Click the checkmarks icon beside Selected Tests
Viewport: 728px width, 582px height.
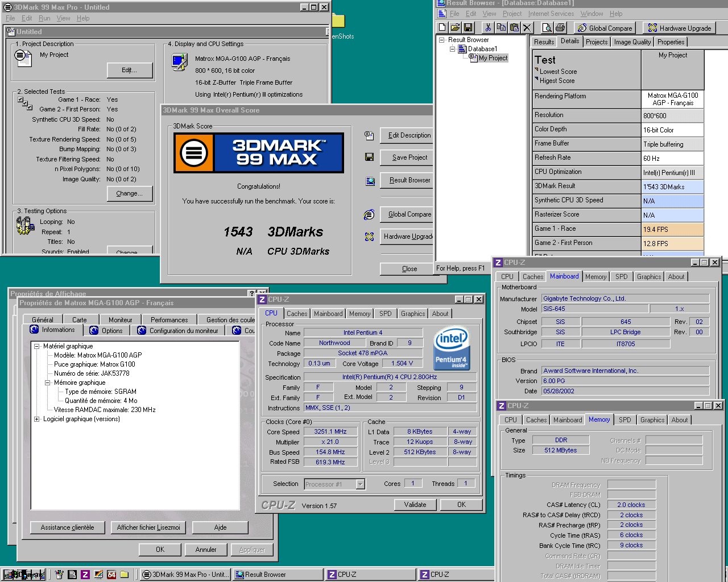click(x=24, y=103)
